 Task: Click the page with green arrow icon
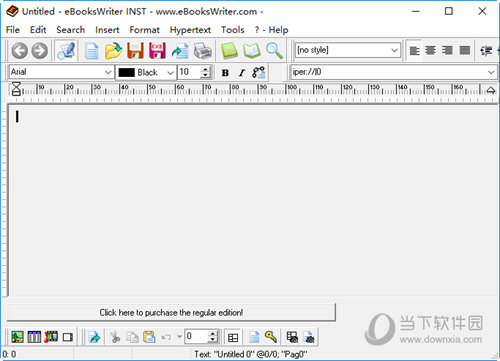point(180,51)
